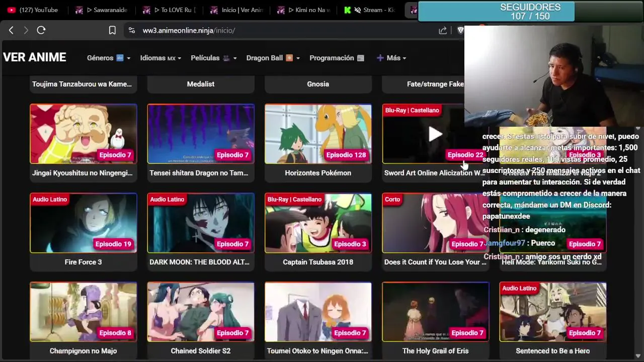
Task: Bookmark this page with the bookmark icon
Action: (x=112, y=30)
